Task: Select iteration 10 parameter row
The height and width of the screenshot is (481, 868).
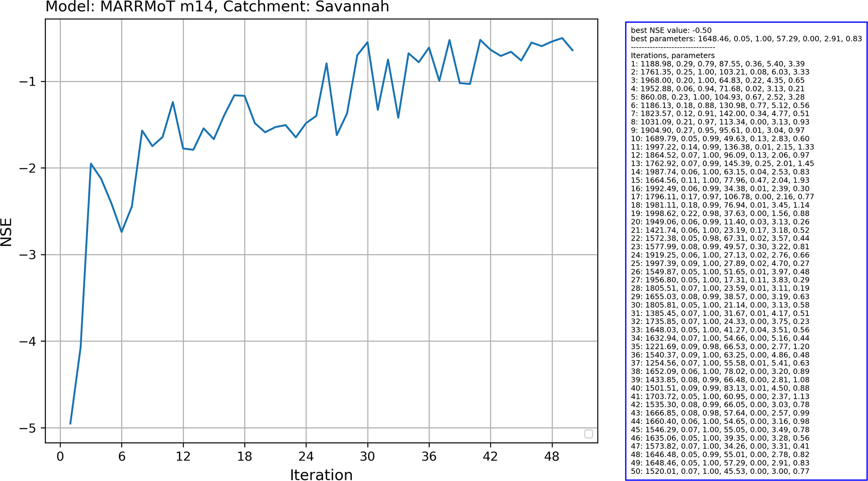Action: [720, 139]
